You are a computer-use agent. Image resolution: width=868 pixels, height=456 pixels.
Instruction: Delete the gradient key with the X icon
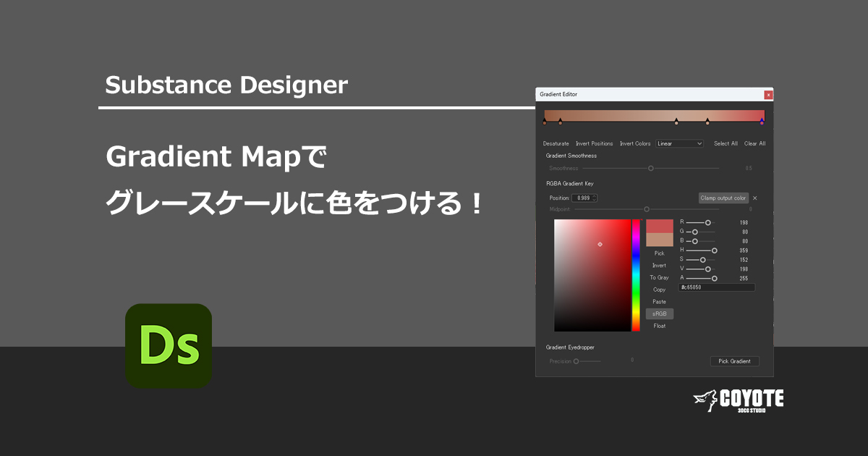(754, 197)
